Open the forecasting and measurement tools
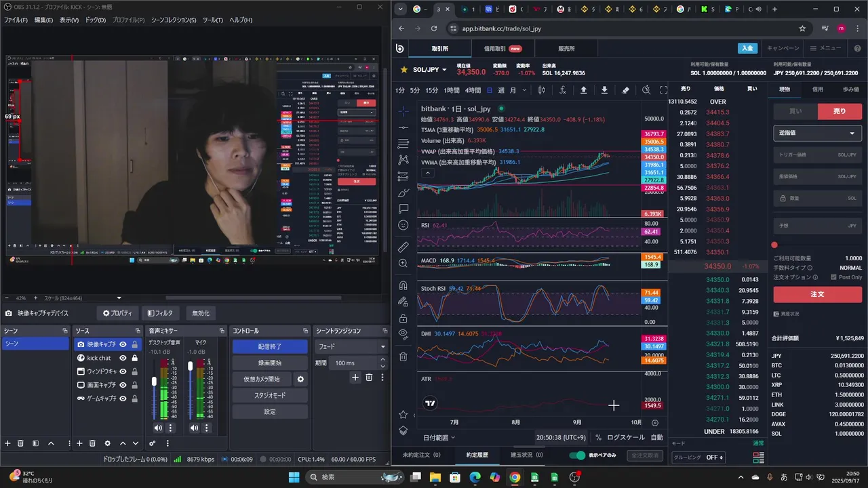The height and width of the screenshot is (488, 868). click(403, 176)
